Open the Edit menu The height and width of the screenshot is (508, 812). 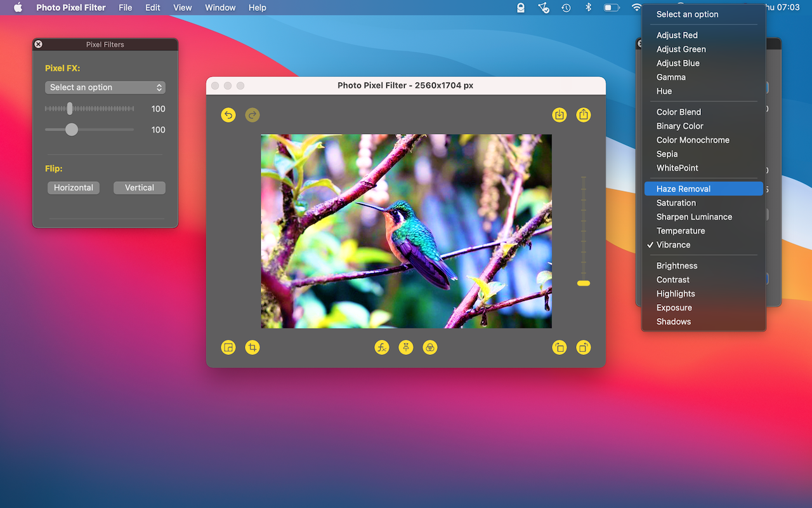click(152, 8)
